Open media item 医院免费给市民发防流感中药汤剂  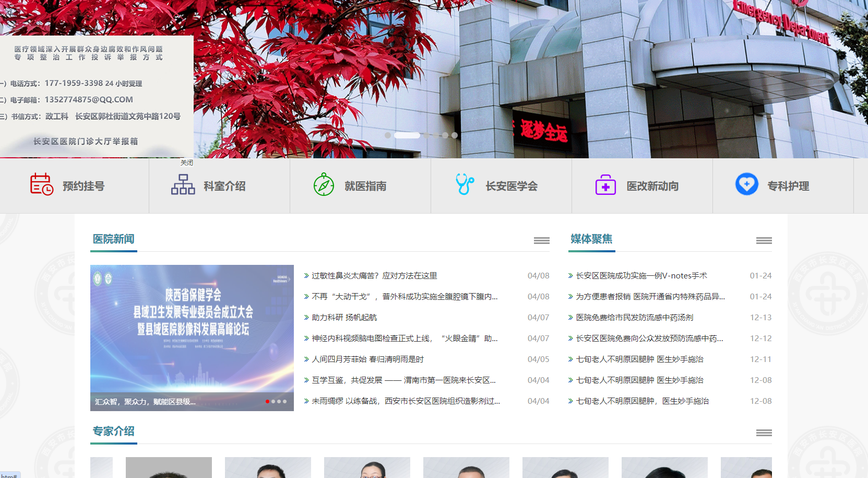634,317
